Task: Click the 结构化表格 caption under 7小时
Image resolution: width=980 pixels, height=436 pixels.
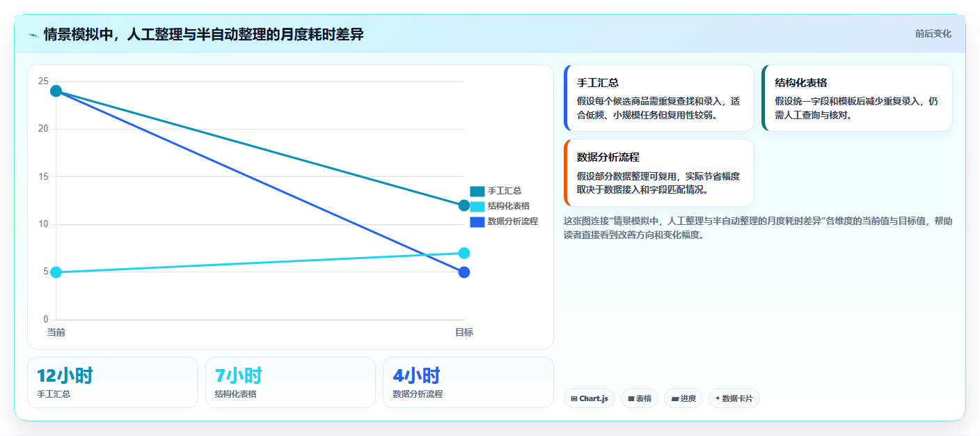Action: pos(236,394)
